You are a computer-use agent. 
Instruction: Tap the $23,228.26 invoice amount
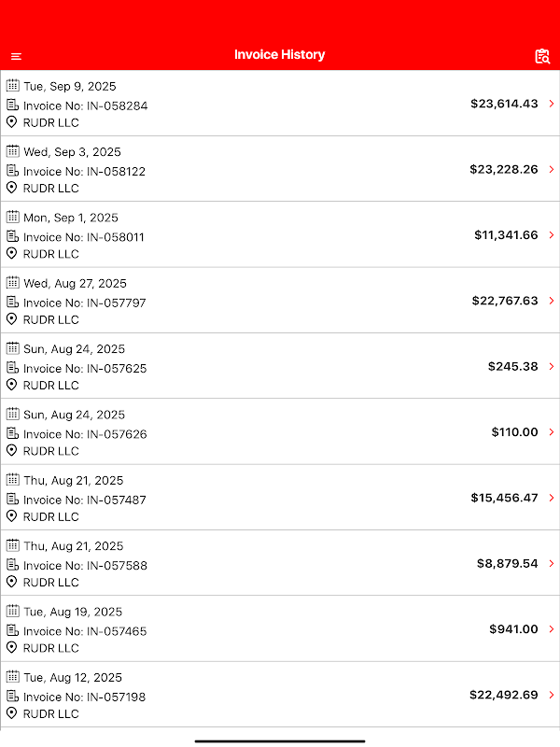pos(504,170)
